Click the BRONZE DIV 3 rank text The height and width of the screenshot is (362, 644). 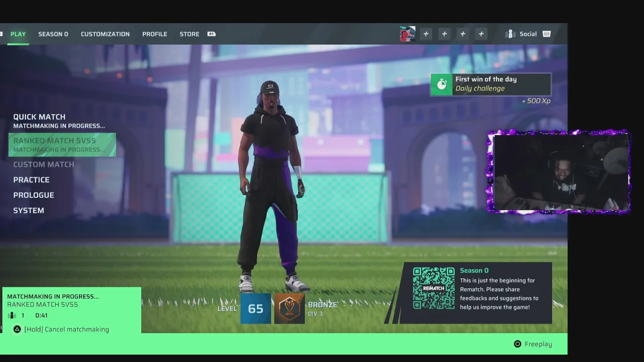323,309
